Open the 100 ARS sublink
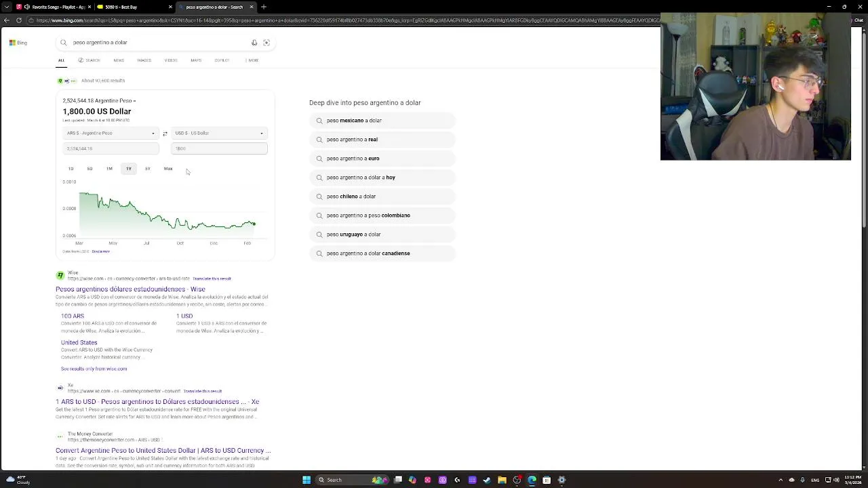Image resolution: width=868 pixels, height=488 pixels. tap(73, 316)
